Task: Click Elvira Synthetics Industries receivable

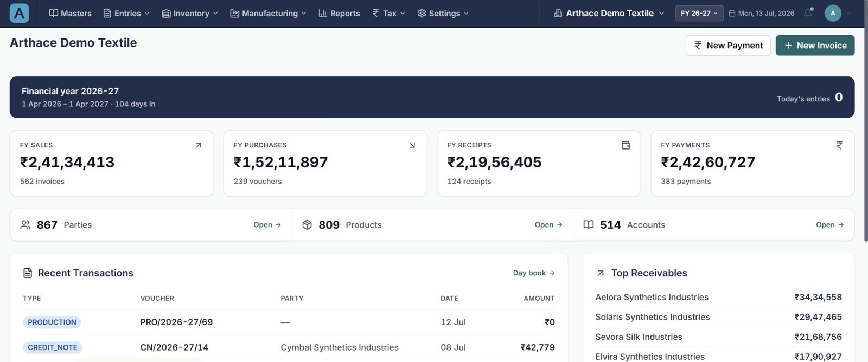Action: [x=650, y=357]
